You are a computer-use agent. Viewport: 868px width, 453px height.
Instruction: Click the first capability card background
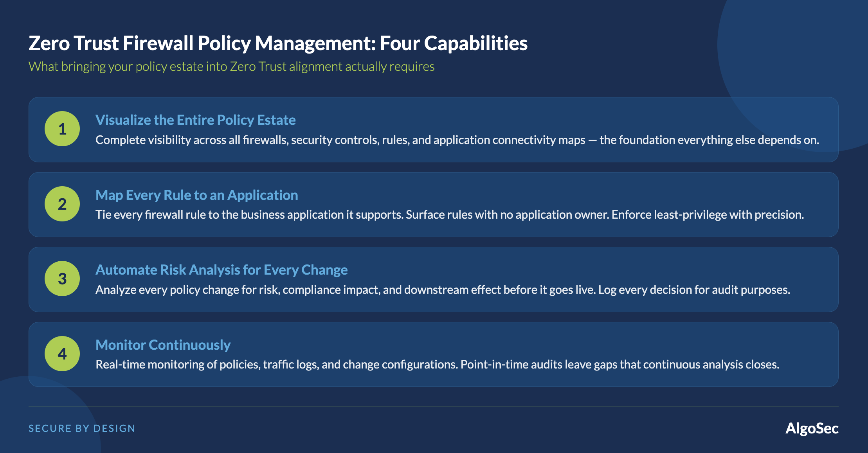(434, 129)
